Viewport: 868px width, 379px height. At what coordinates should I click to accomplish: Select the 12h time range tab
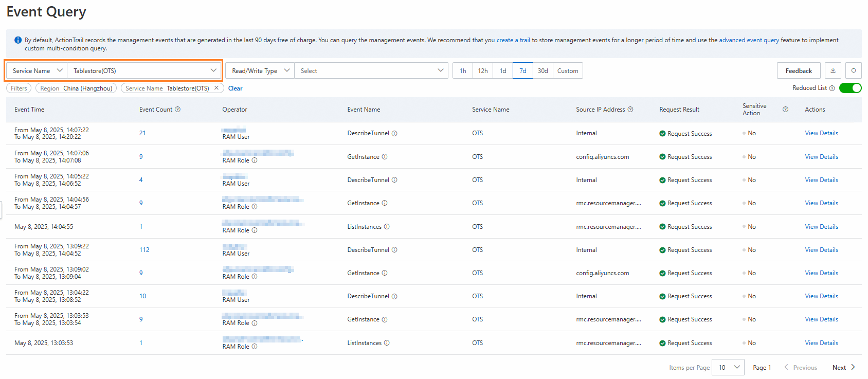pyautogui.click(x=482, y=70)
